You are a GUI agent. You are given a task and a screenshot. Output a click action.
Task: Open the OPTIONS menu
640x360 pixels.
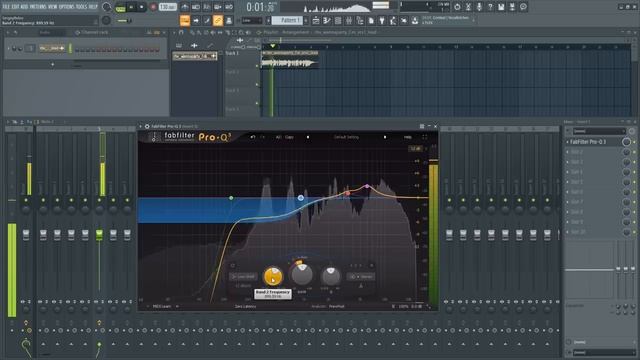[x=67, y=7]
